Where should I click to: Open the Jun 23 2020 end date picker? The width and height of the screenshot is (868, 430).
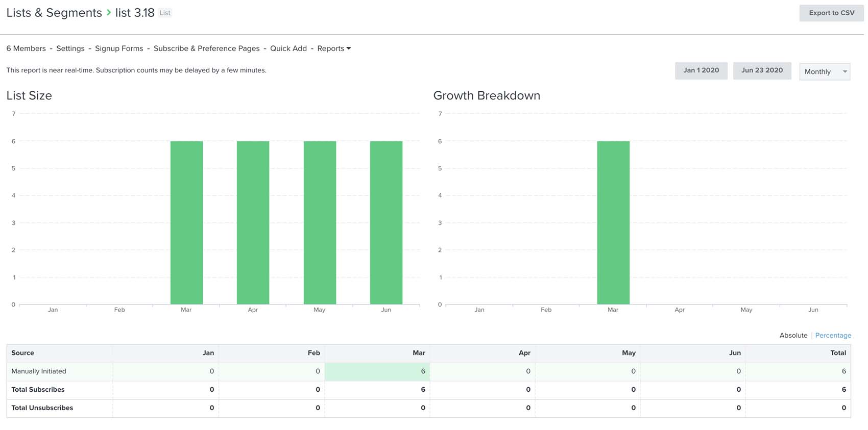coord(761,70)
